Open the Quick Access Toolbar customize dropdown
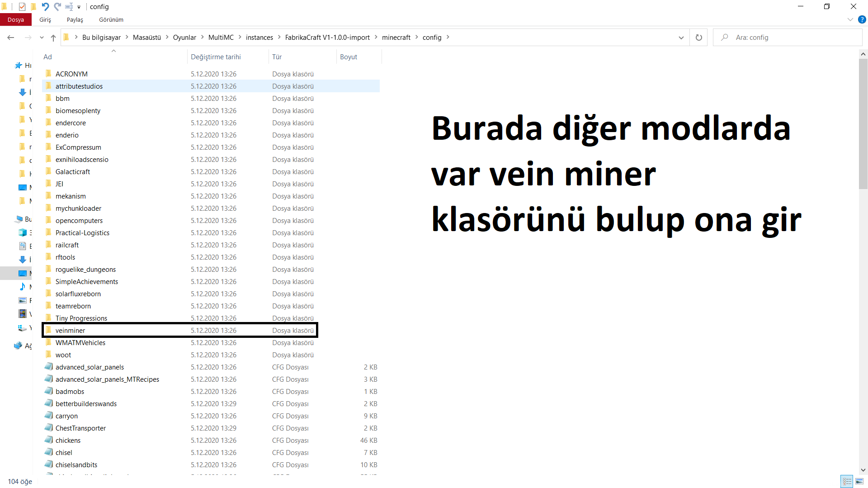The width and height of the screenshot is (868, 488). [79, 7]
